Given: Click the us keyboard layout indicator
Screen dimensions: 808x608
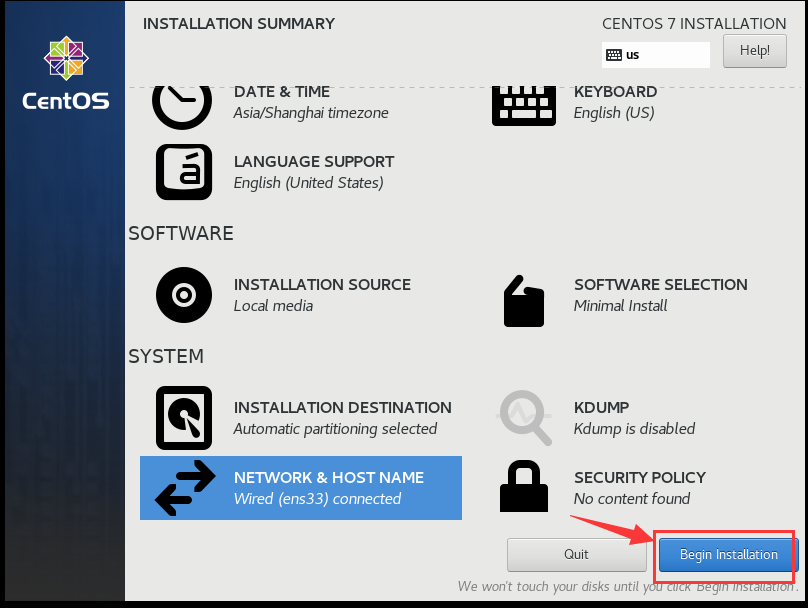Looking at the screenshot, I should 656,55.
